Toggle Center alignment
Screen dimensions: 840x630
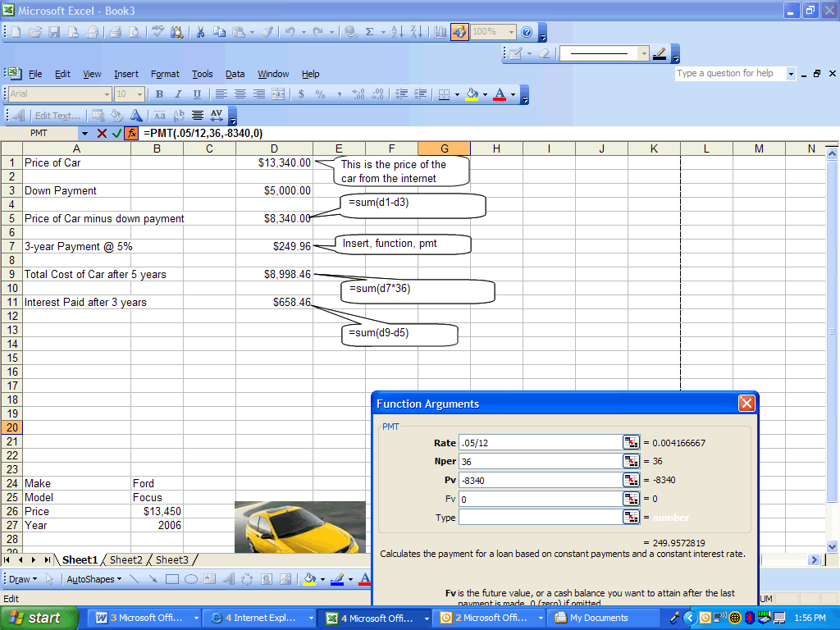click(240, 94)
